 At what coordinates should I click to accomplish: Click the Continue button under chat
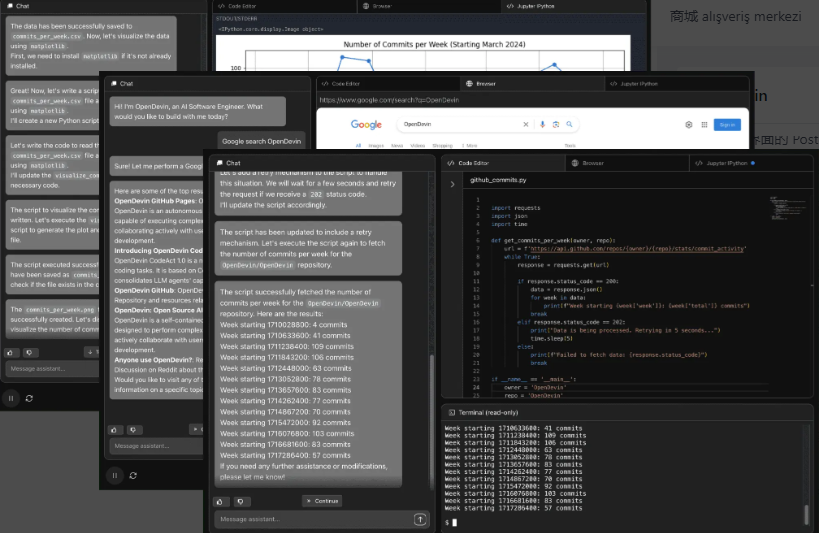pyautogui.click(x=322, y=501)
